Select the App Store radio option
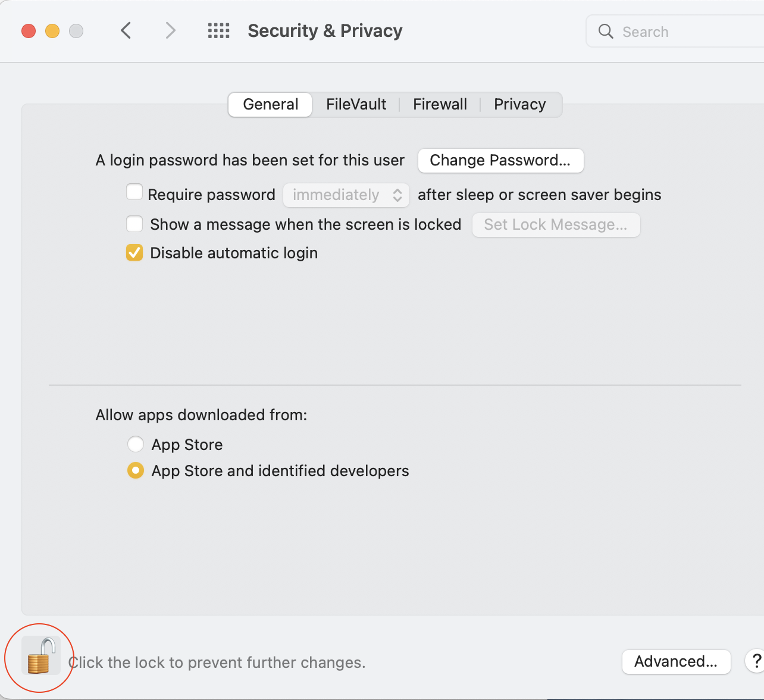 coord(136,444)
